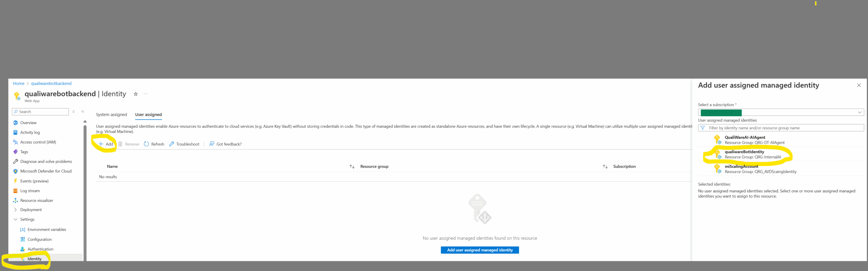Open Log stream in the sidebar
The width and height of the screenshot is (868, 271).
tap(30, 191)
